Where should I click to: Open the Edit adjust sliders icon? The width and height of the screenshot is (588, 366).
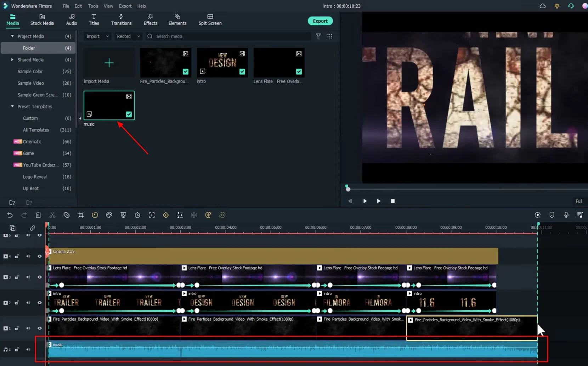(x=180, y=215)
